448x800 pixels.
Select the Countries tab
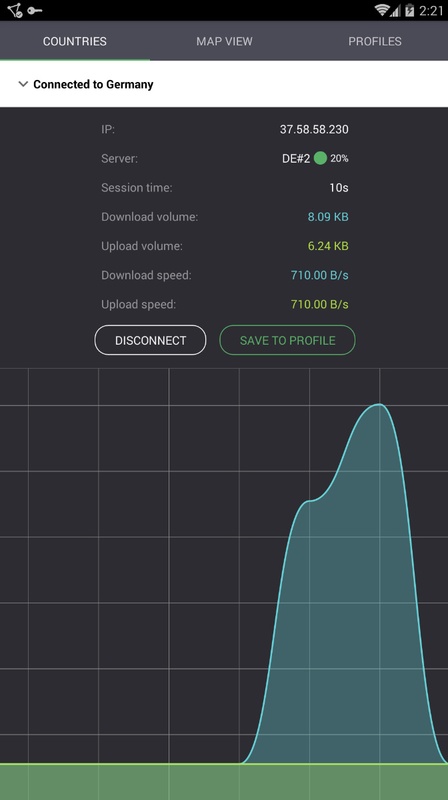click(74, 41)
